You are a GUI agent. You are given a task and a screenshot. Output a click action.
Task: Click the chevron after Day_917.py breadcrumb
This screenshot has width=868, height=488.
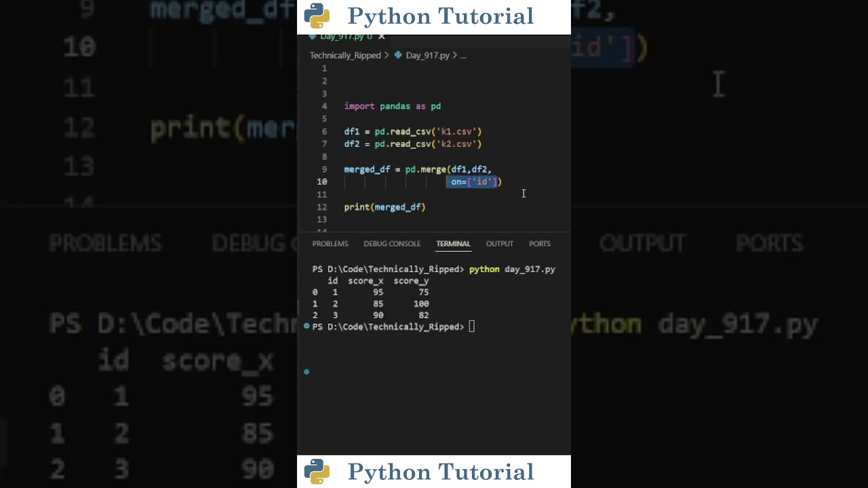click(454, 56)
